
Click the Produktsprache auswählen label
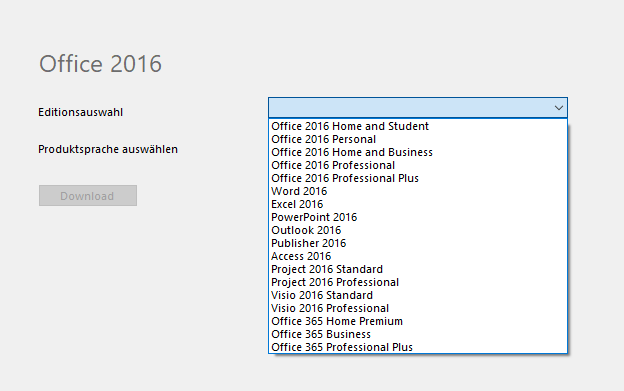(108, 149)
